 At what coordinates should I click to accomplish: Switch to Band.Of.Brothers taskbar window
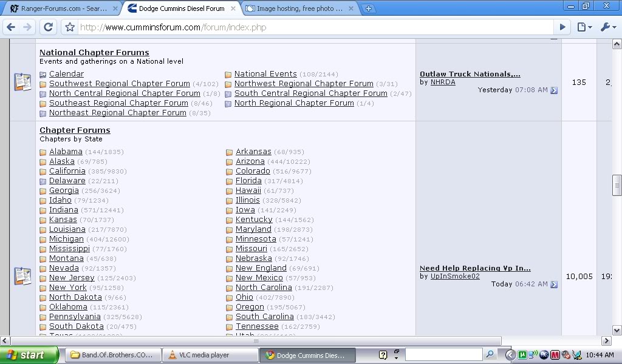click(x=112, y=355)
